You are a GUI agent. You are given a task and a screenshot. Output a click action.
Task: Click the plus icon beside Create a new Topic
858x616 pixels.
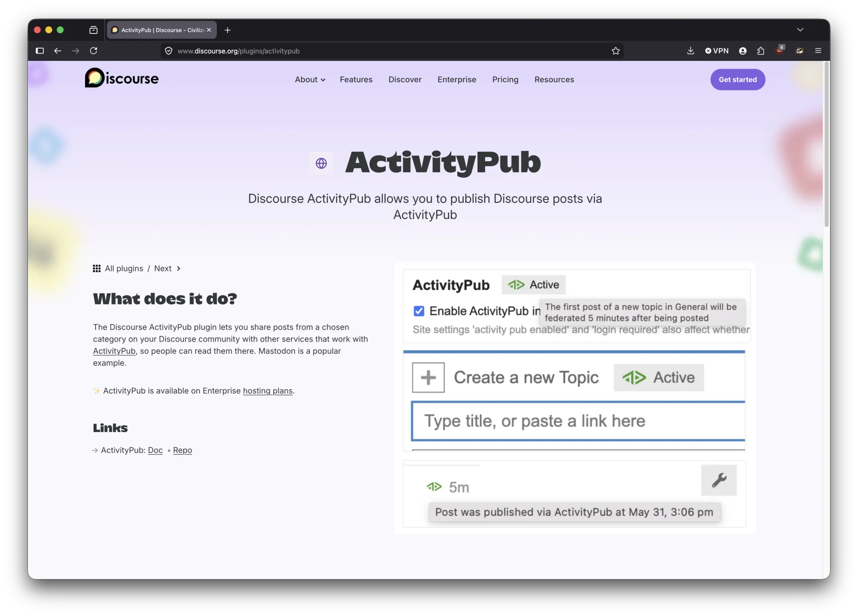point(428,378)
